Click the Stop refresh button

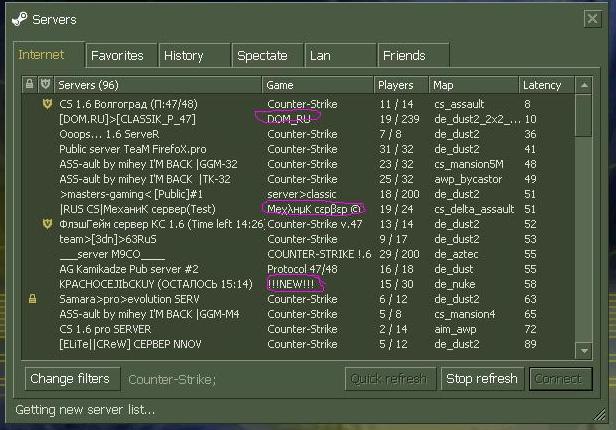point(482,379)
